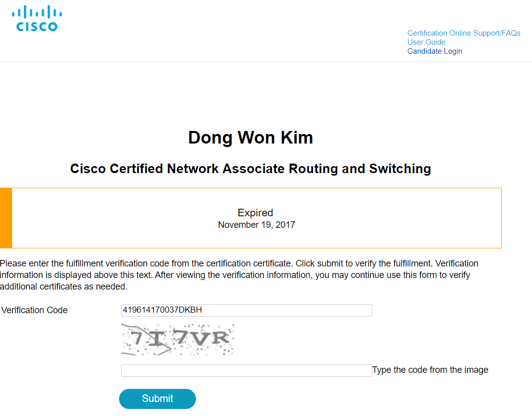Open Certification Online Support/FAQs link
The height and width of the screenshot is (416, 532).
464,33
